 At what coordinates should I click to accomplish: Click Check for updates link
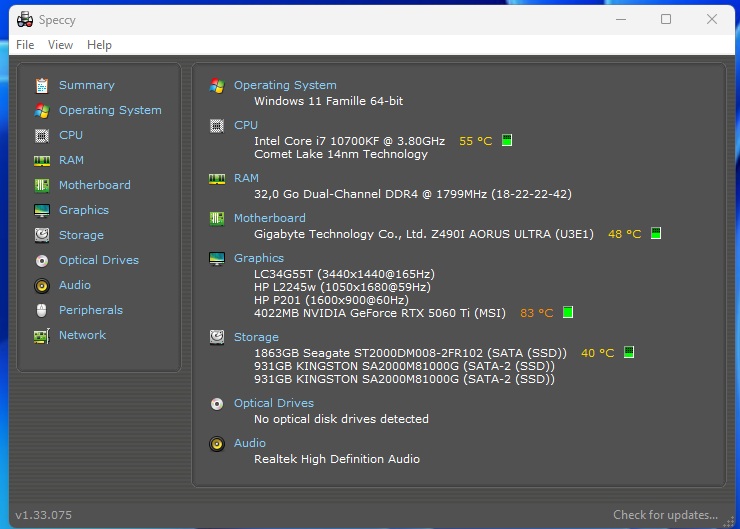665,515
